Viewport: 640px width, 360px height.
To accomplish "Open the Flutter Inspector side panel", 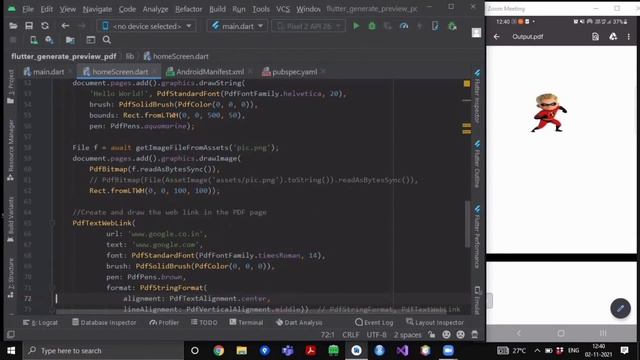I will (x=477, y=96).
